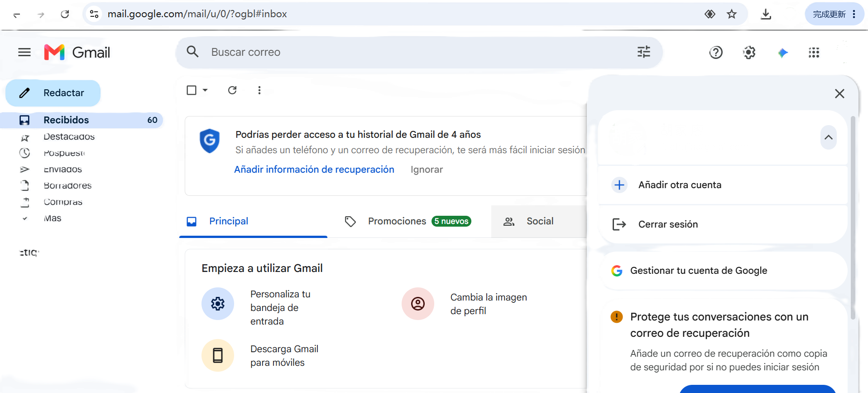Click the magnifier search icon
868x393 pixels.
(x=192, y=52)
